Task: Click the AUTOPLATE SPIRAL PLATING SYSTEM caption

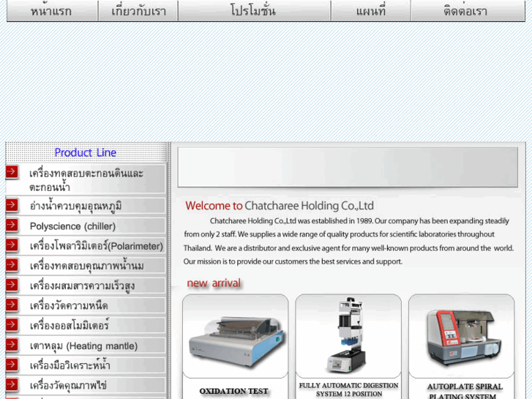Action: click(465, 391)
